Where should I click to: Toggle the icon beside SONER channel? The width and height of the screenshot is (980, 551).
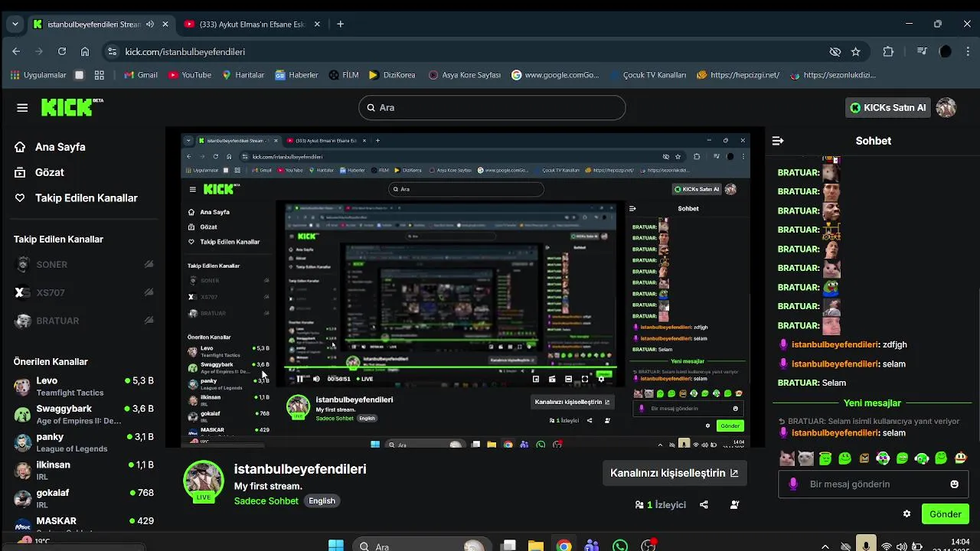coord(149,265)
